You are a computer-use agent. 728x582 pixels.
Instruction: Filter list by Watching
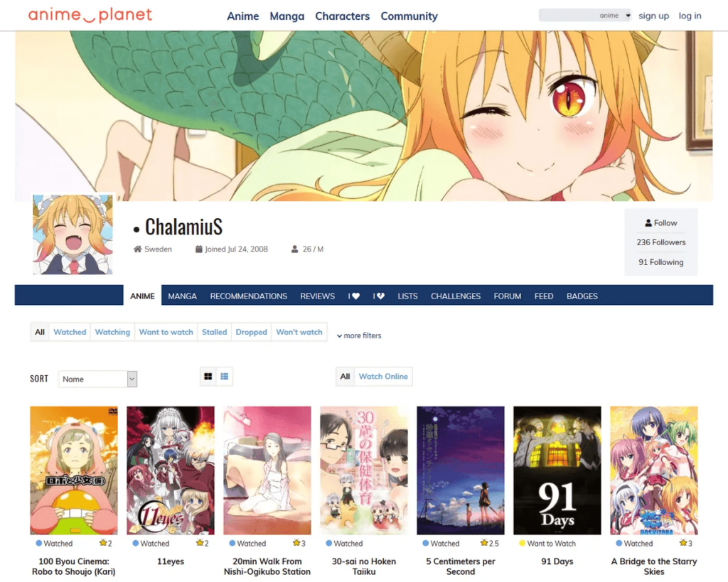pyautogui.click(x=112, y=332)
